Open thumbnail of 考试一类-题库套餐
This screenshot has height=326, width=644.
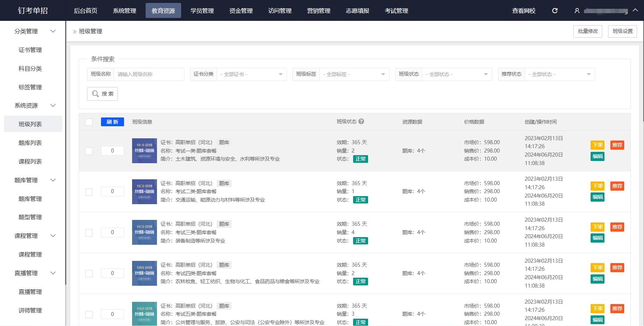coord(145,151)
